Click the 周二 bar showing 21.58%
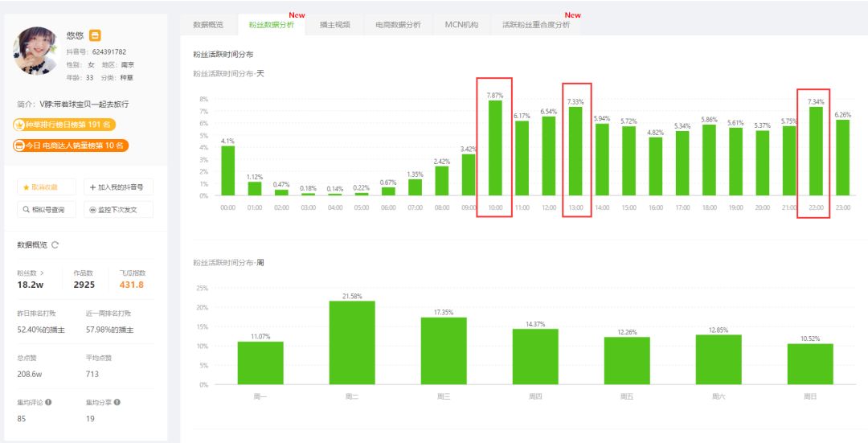Image resolution: width=868 pixels, height=443 pixels. [x=352, y=343]
